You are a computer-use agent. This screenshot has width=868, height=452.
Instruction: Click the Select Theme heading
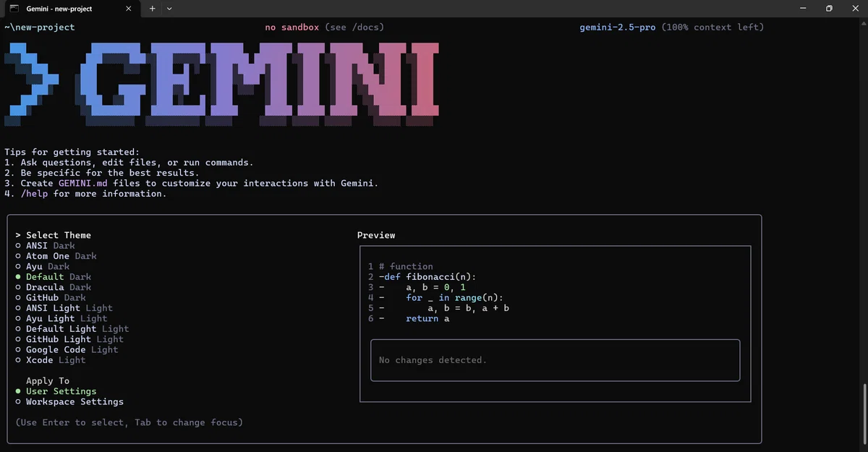point(59,235)
